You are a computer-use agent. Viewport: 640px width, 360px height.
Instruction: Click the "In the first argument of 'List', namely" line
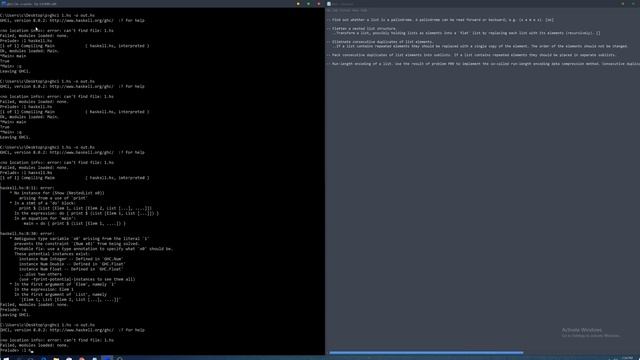[60, 294]
